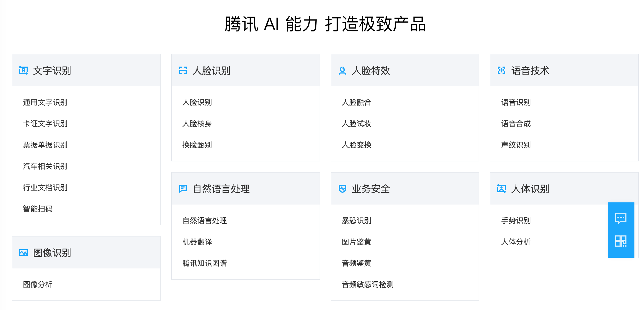The width and height of the screenshot is (644, 310).
Task: Open 语音合成 link
Action: coord(516,124)
